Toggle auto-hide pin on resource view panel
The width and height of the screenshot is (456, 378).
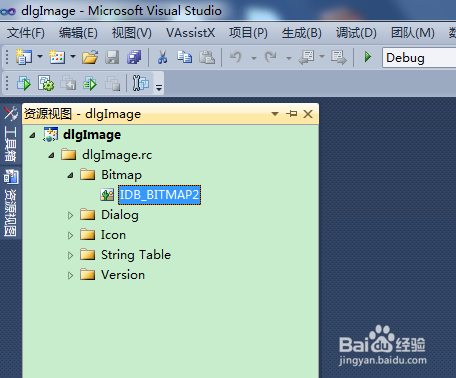pos(291,114)
